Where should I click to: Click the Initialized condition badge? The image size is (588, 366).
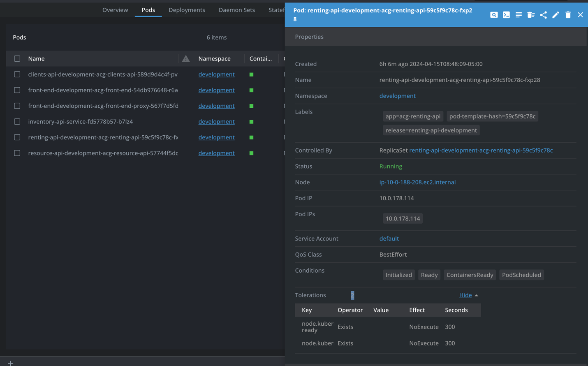pyautogui.click(x=398, y=275)
